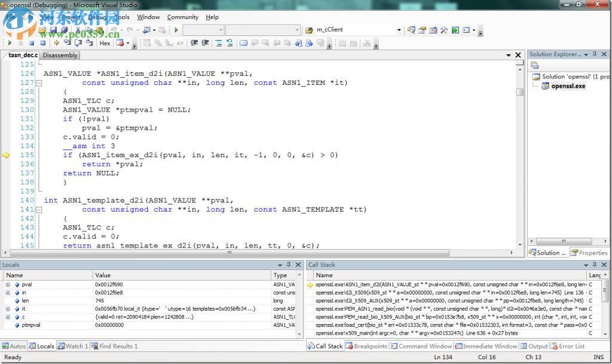
Task: Toggle auto-hide pin on Call Stack panel
Action: click(x=594, y=265)
